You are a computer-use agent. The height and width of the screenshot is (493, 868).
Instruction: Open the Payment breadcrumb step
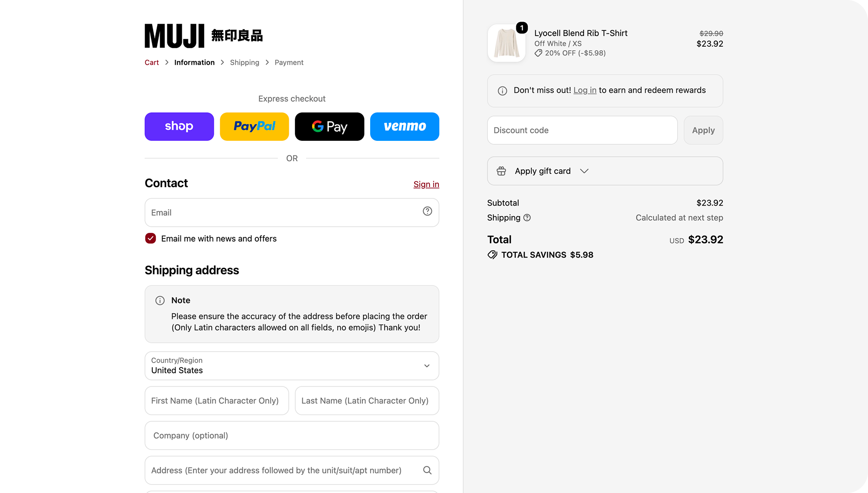(289, 63)
